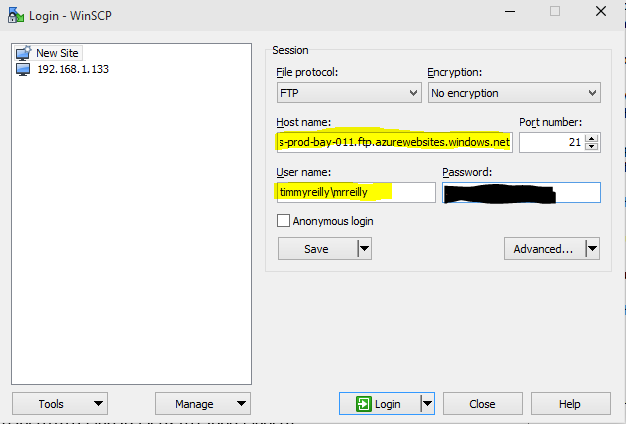Expand the Advanced dropdown arrow
Viewport: 626px width, 424px height.
point(592,249)
